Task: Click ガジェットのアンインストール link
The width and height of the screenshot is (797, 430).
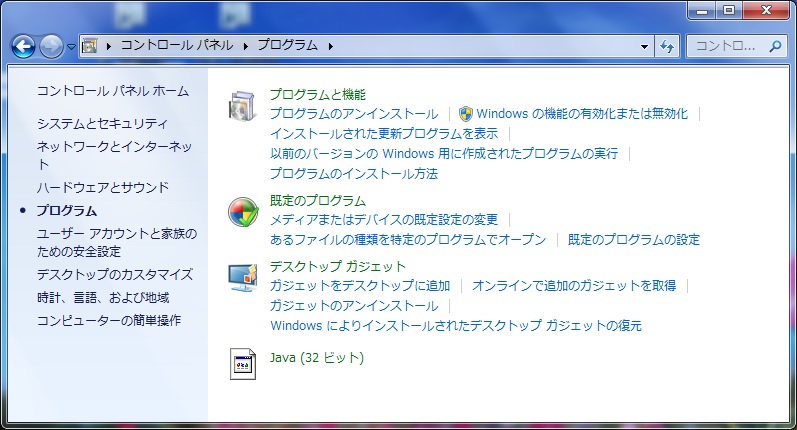Action: [354, 305]
